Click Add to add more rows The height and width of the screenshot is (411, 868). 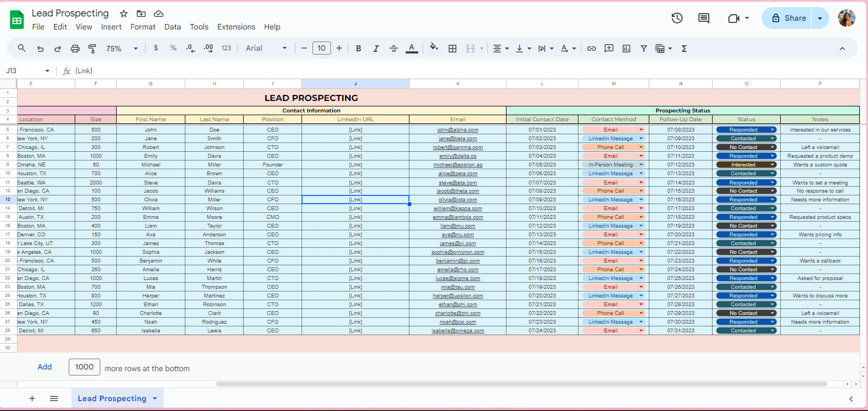[45, 367]
